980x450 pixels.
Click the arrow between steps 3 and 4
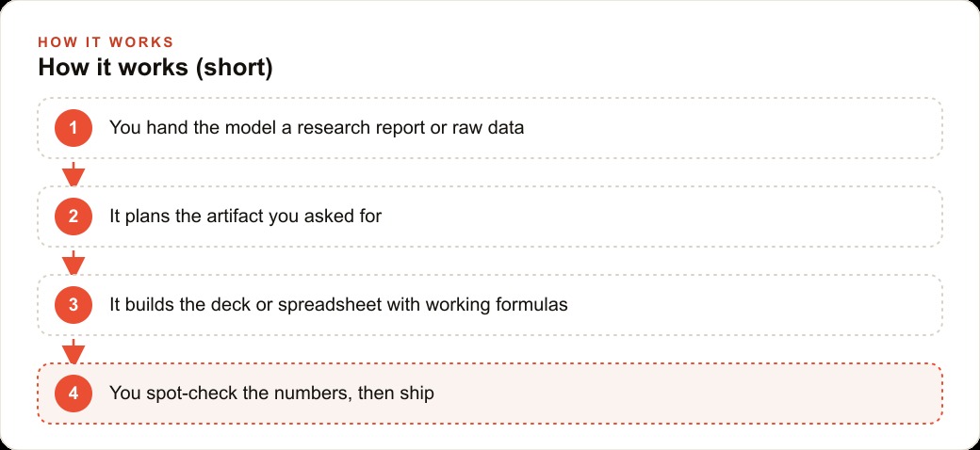tap(73, 351)
